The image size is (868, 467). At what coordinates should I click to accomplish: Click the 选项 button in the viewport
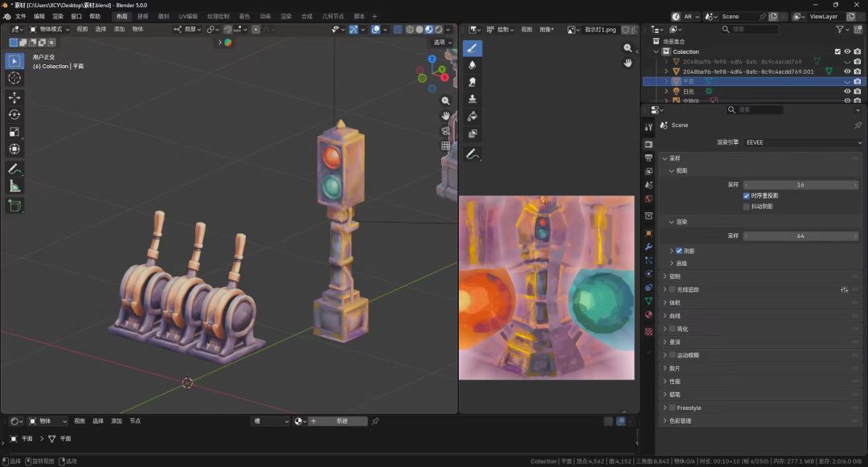pos(442,42)
